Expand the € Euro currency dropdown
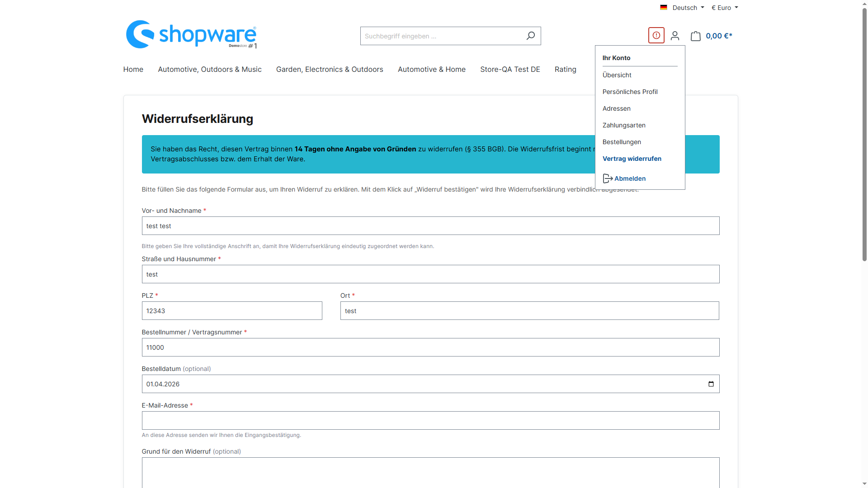Screen dimensions: 868x488 click(725, 8)
